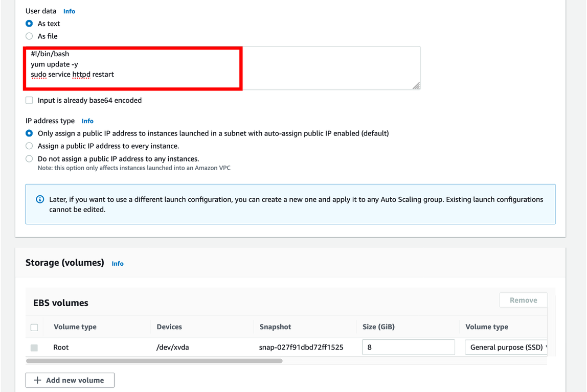Open the Info link next to IP address type
The width and height of the screenshot is (587, 392).
pyautogui.click(x=87, y=121)
